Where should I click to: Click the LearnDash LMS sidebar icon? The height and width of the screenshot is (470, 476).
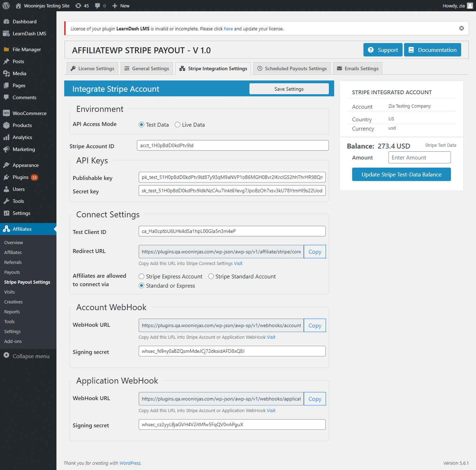(6, 34)
